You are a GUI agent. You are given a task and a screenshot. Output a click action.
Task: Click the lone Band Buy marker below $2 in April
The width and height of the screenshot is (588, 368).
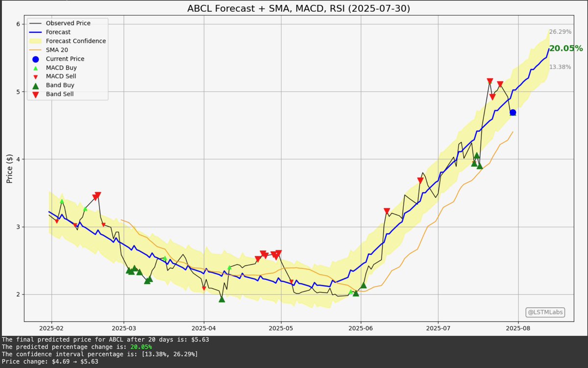(221, 299)
